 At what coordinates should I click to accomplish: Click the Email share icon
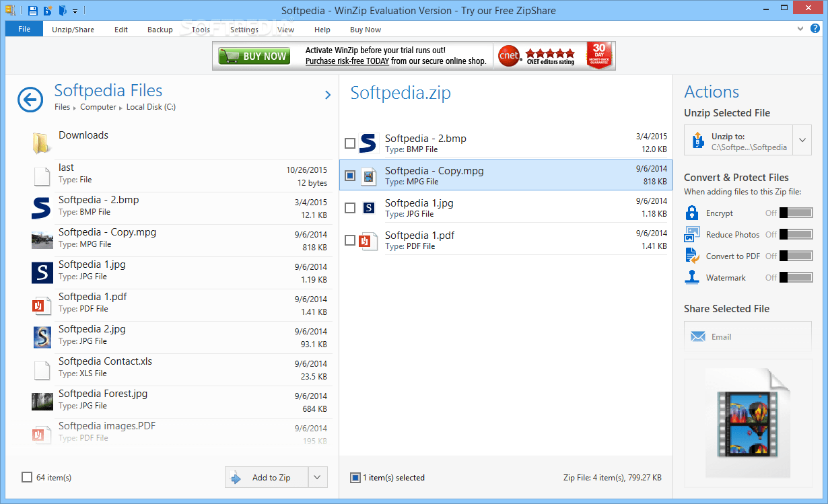pos(699,336)
